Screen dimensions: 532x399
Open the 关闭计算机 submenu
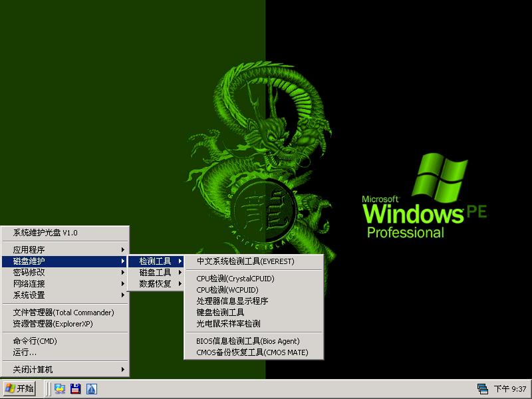(x=65, y=370)
